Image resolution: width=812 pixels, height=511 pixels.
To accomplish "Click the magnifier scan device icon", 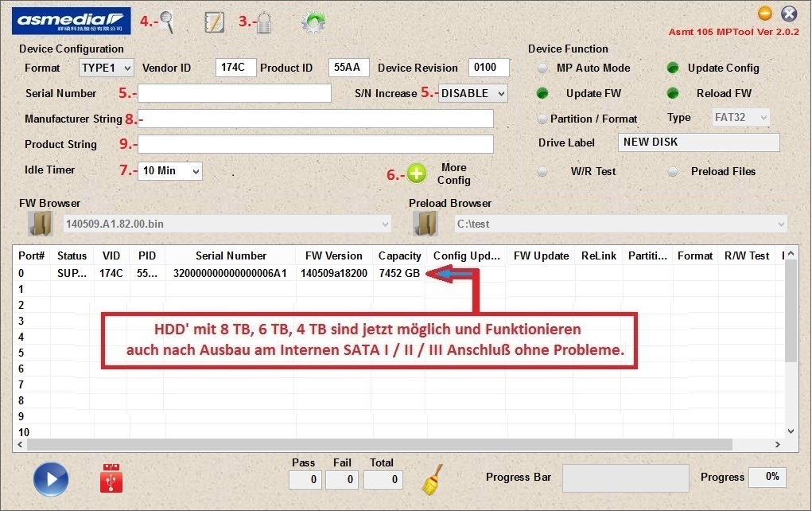I will (x=167, y=21).
